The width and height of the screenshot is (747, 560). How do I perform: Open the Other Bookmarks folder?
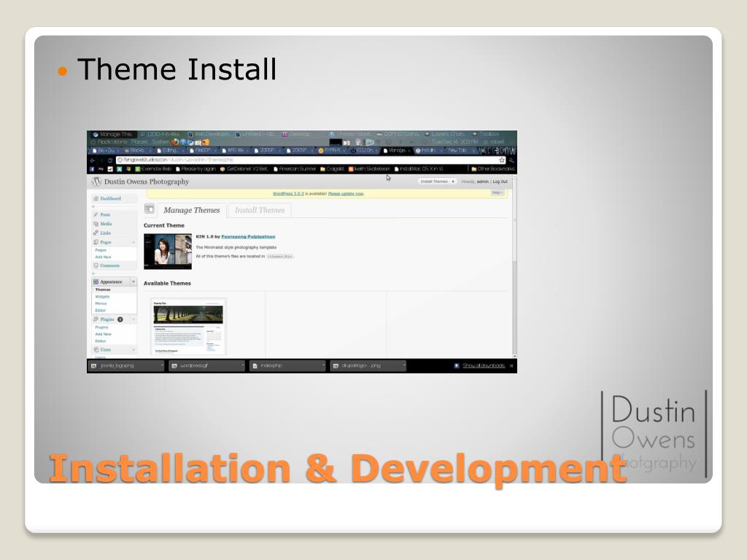pyautogui.click(x=493, y=169)
